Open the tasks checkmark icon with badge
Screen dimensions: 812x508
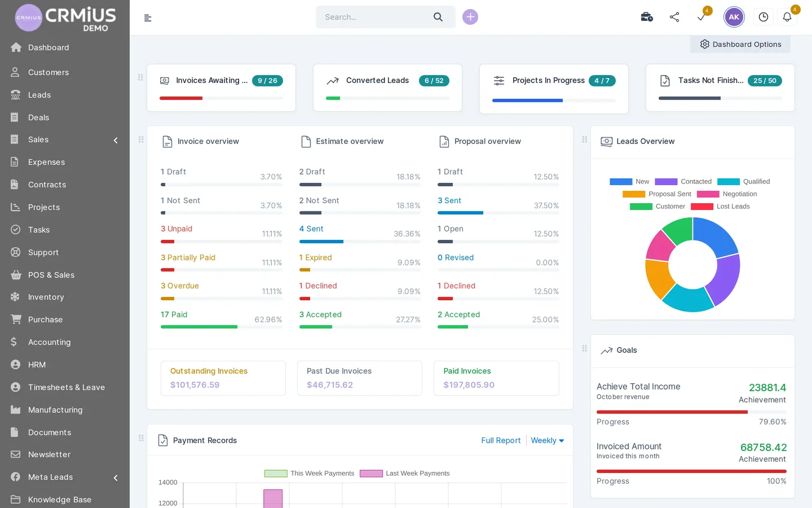(702, 17)
